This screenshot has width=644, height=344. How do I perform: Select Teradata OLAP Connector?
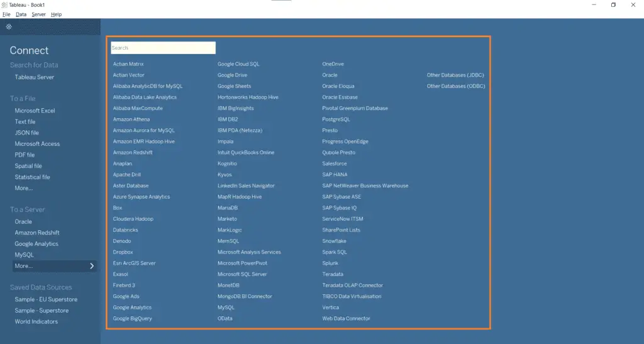click(x=353, y=286)
